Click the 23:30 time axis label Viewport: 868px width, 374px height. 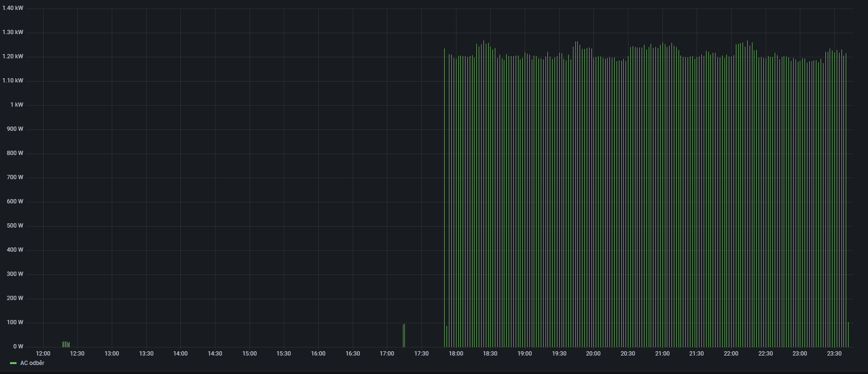tap(834, 354)
